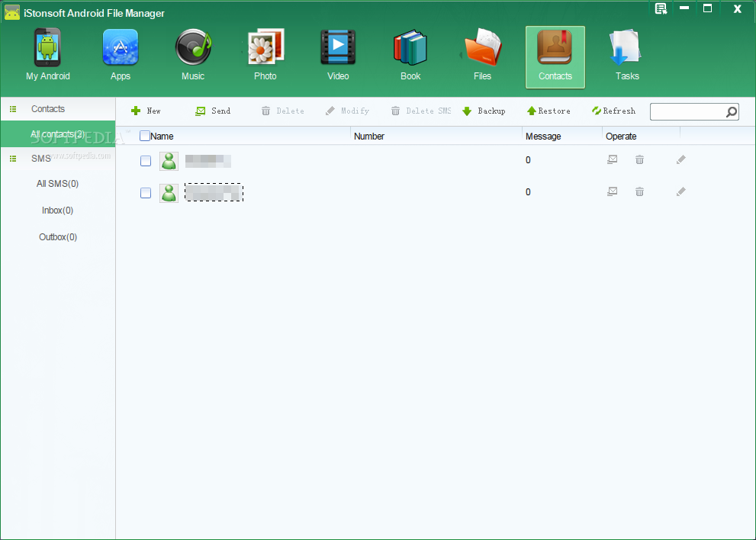Screen dimensions: 756x540
Task: Open the Files section
Action: coord(483,56)
